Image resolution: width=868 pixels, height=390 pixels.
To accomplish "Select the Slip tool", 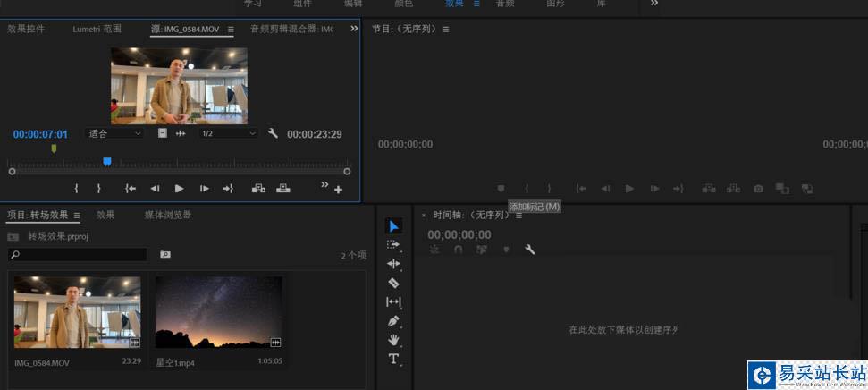I will (x=393, y=302).
